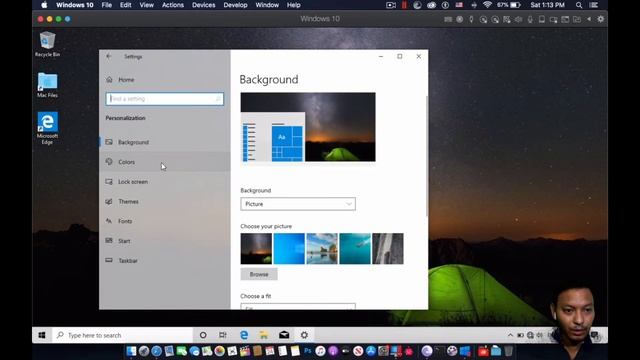Launch the Microsoft Edge desktop shortcut

47,128
